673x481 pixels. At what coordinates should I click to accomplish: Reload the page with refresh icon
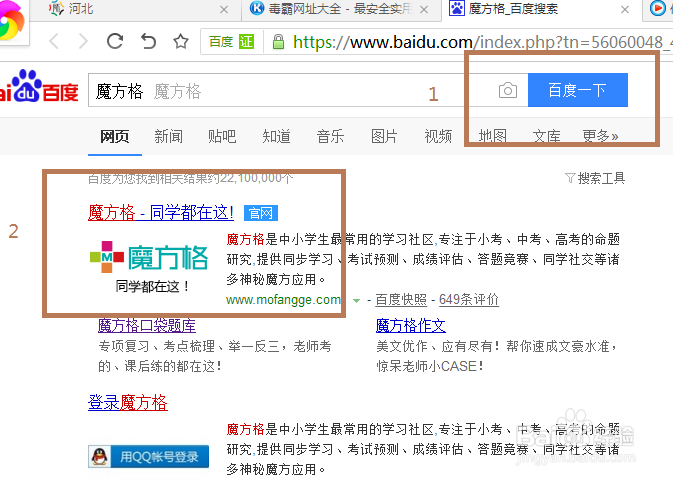click(115, 42)
